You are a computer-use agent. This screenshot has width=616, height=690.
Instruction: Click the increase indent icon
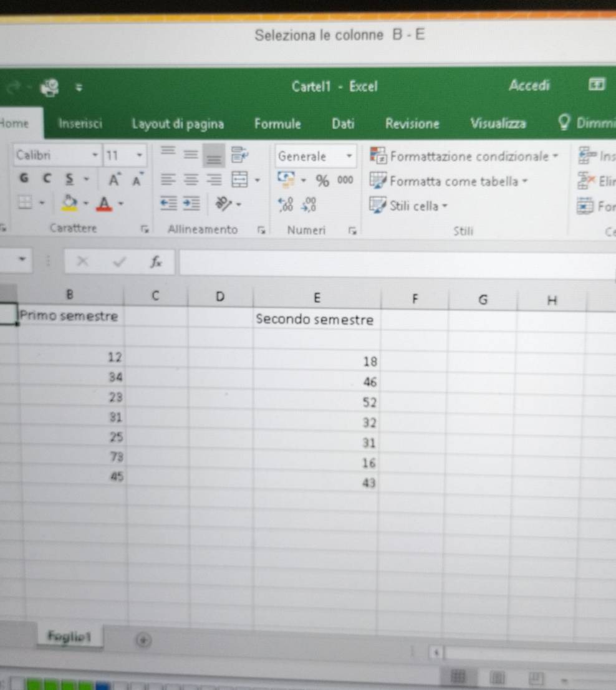point(191,203)
